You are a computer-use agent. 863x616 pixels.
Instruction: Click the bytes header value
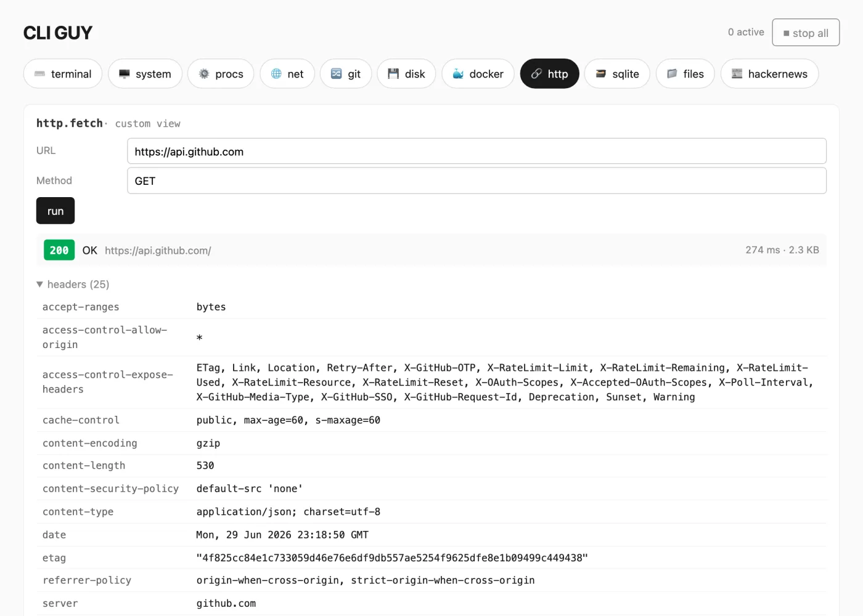pyautogui.click(x=211, y=307)
